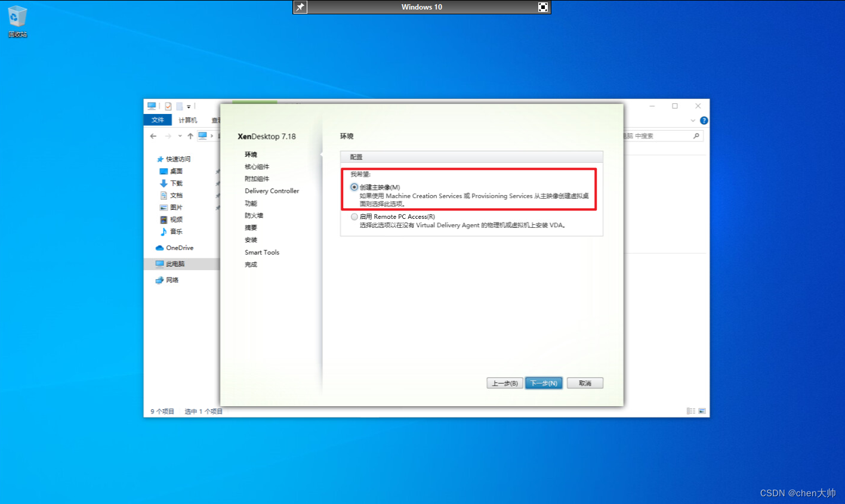The height and width of the screenshot is (504, 845).
Task: Expand the address bar breadcrumb chevron
Action: pyautogui.click(x=212, y=136)
